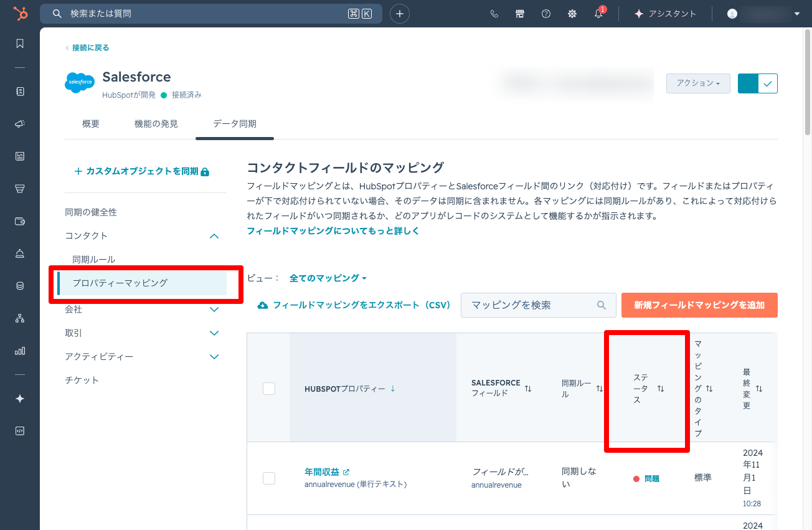The image size is (812, 530).
Task: Open the settings gear icon
Action: click(x=572, y=14)
